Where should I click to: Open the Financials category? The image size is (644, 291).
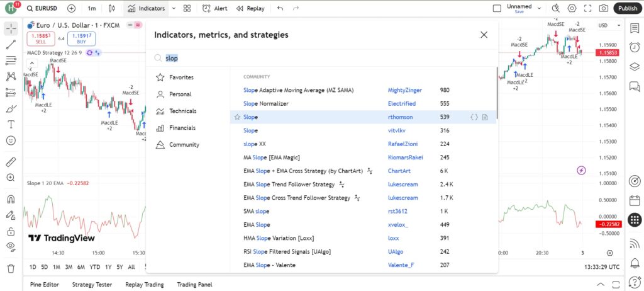click(x=187, y=128)
